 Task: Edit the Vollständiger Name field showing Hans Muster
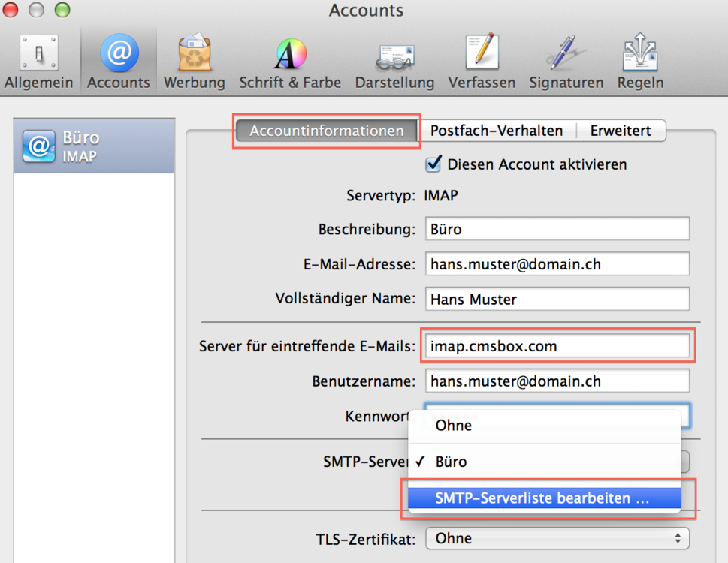(x=557, y=299)
